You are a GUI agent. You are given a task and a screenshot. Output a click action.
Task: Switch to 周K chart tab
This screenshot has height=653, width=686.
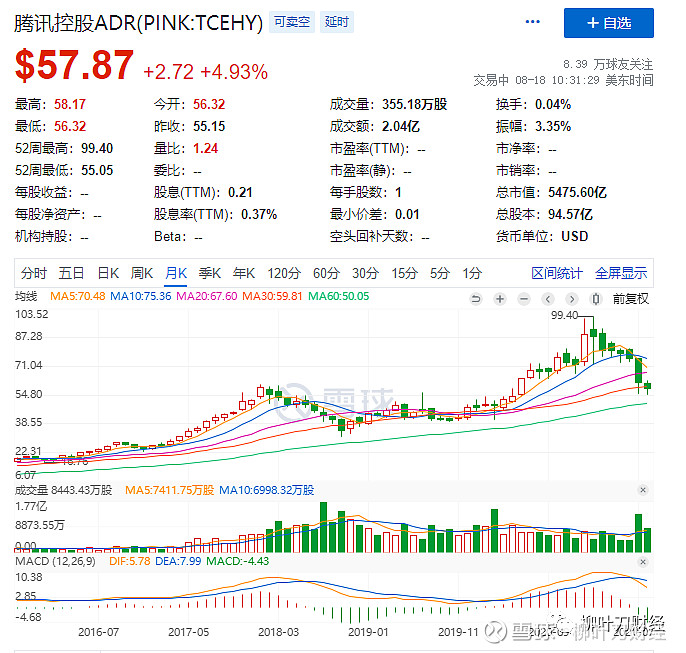click(142, 273)
